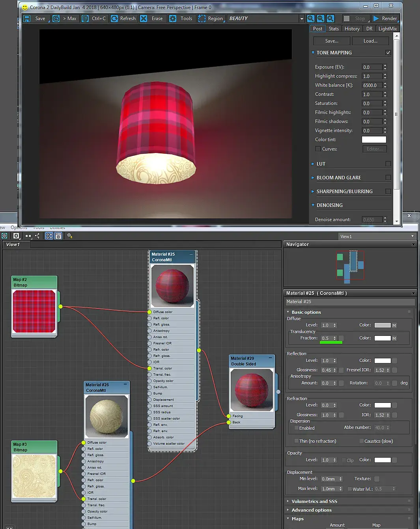Expand the Volumetrics and SSS rollout
This screenshot has height=529, width=420.
tap(288, 501)
